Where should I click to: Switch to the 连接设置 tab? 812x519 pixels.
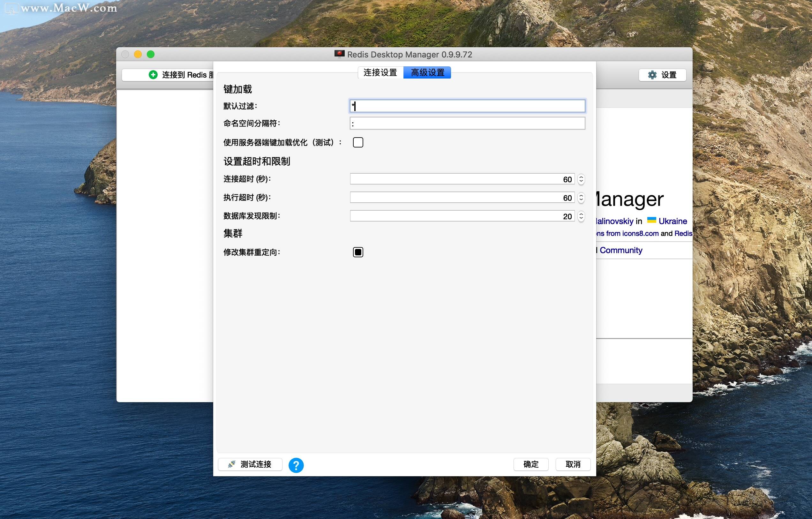coord(380,72)
